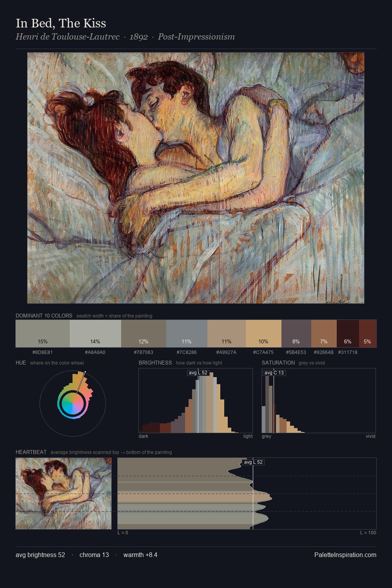Click the hex label '#787063'

[x=143, y=352]
